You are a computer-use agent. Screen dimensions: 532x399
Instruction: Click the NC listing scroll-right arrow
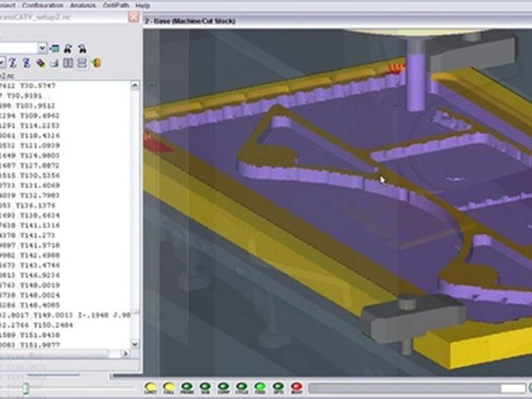pyautogui.click(x=125, y=354)
